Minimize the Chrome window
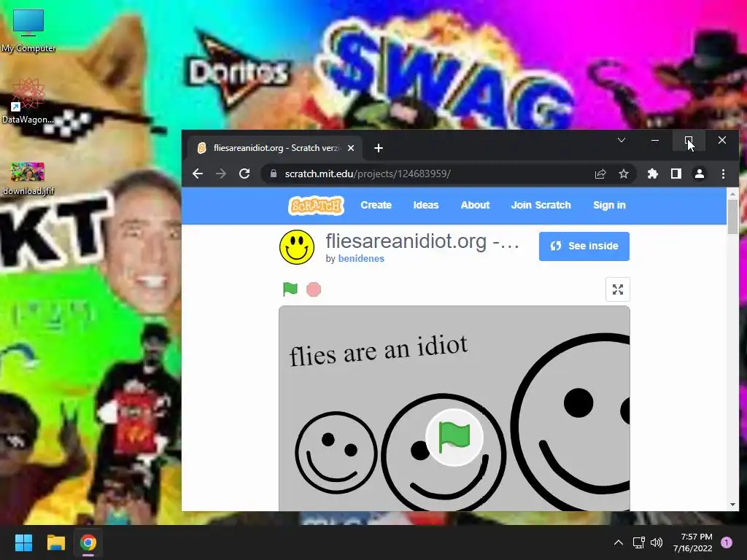The height and width of the screenshot is (560, 747). click(x=655, y=141)
